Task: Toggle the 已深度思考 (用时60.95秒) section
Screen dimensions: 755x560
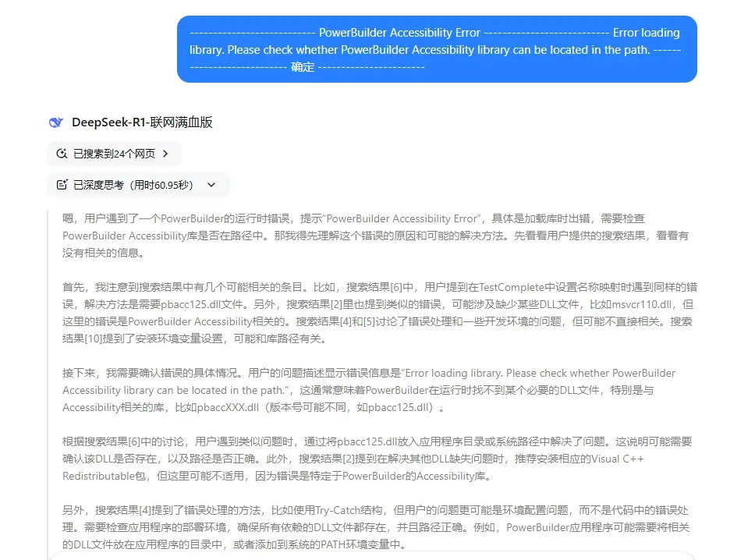Action: click(x=133, y=185)
